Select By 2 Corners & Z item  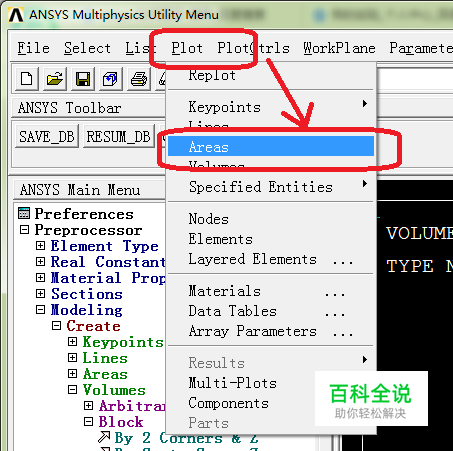coord(186,438)
